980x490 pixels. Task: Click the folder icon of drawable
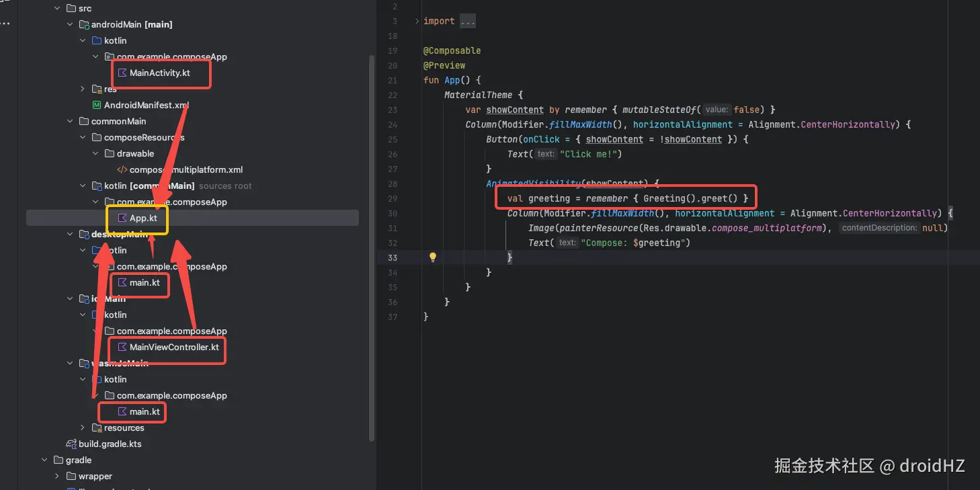point(110,153)
